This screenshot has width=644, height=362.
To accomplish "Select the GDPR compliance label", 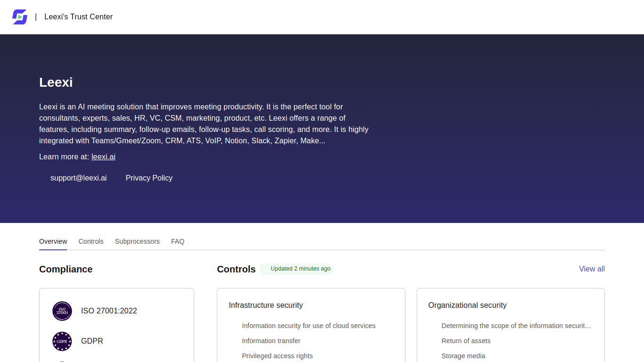I will [x=92, y=341].
